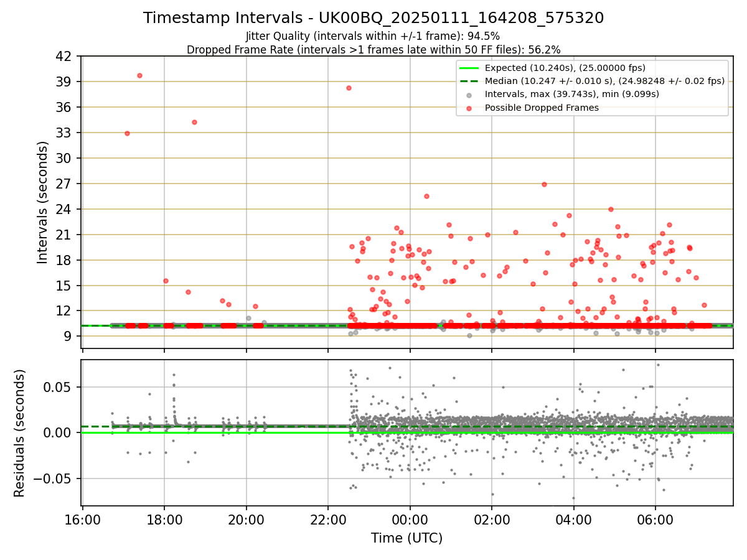Click the 'Dropped Frame Rate' 56.2% subtitle line
Viewport: 747px width, 560px height.
(x=374, y=49)
